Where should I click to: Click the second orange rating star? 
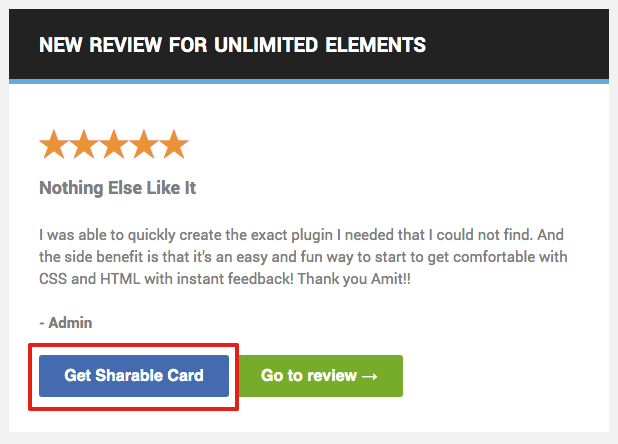point(84,145)
